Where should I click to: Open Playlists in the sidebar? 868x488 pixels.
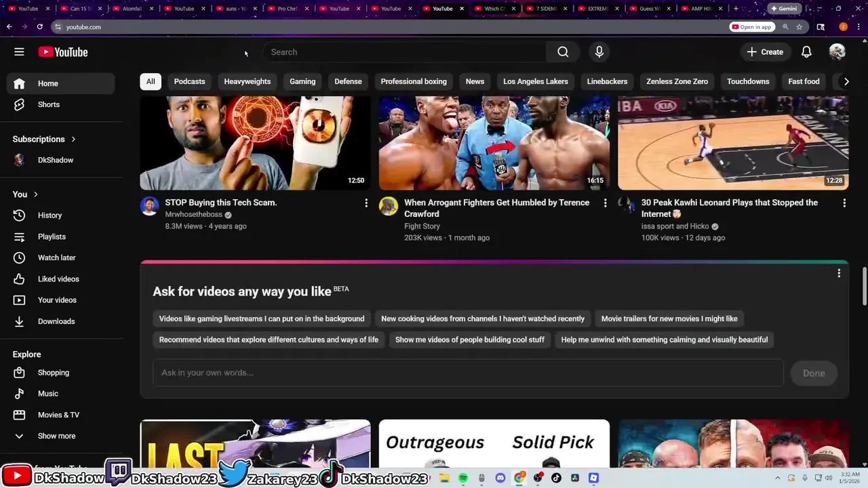coord(61,237)
